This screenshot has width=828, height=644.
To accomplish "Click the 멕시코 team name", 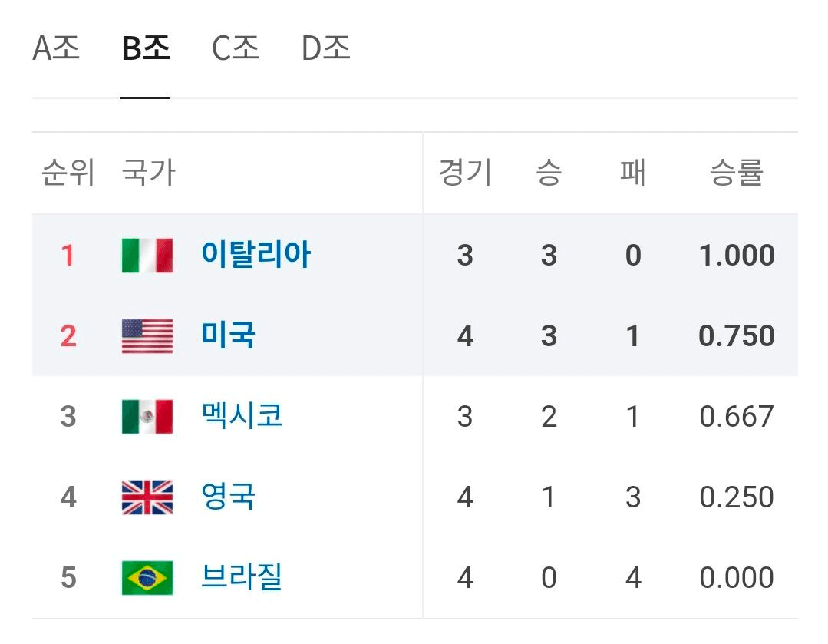I will coord(242,417).
